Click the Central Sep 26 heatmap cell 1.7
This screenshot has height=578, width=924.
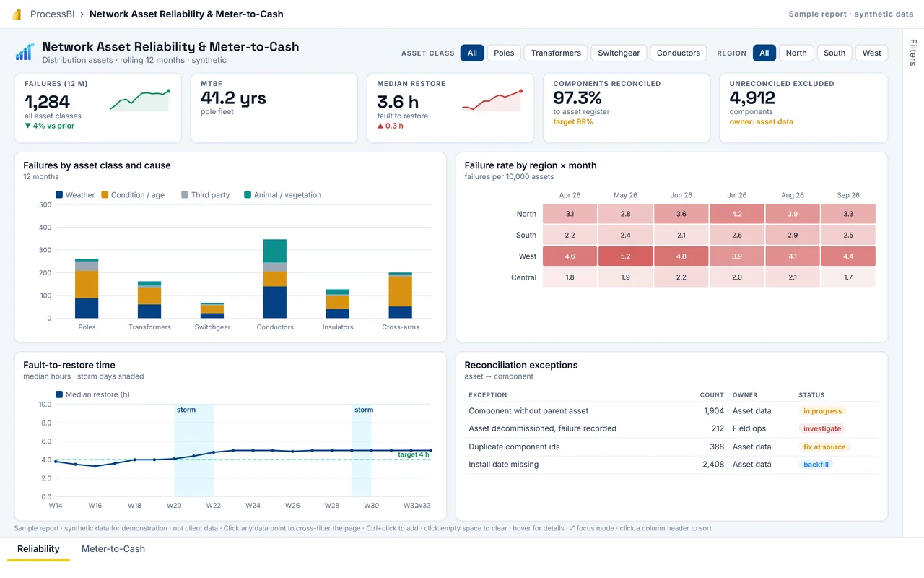click(x=848, y=277)
